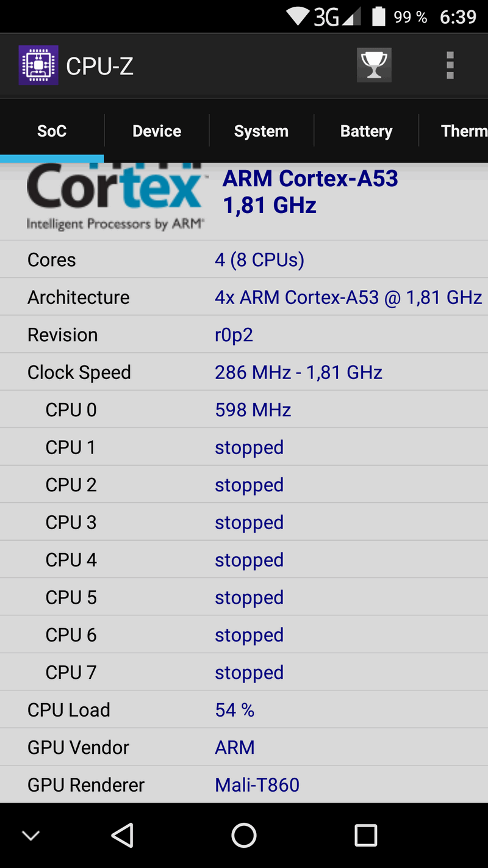Tap the CPU-Z app chip icon
488x868 pixels.
(x=38, y=65)
